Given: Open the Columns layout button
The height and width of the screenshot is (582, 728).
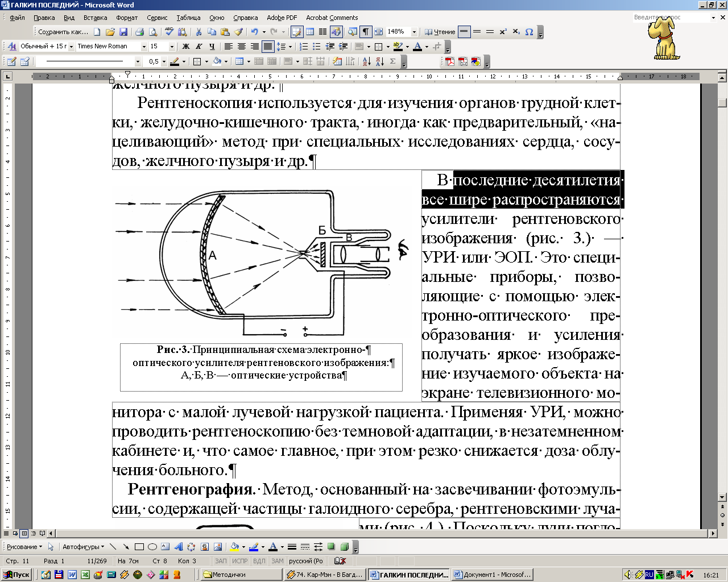Looking at the screenshot, I should click(322, 32).
